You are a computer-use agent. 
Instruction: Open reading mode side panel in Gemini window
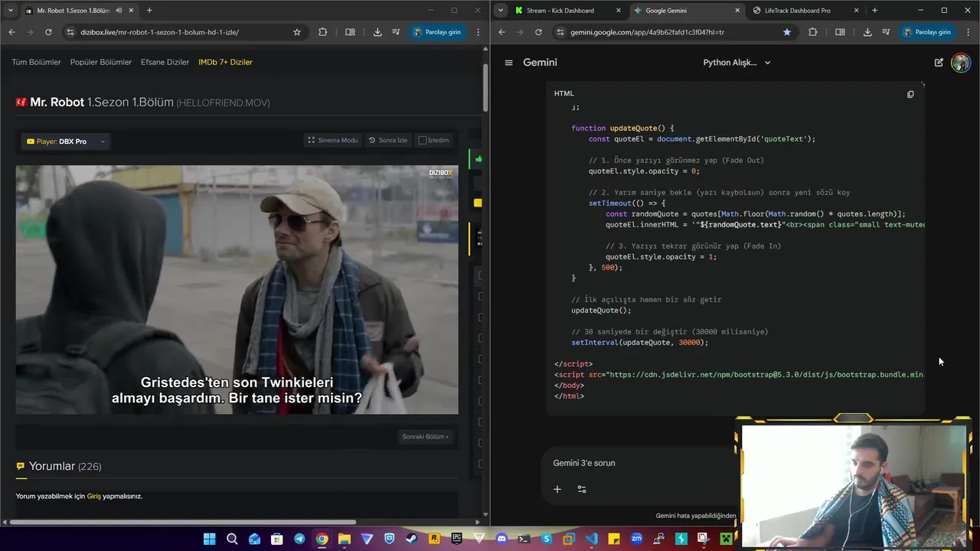(840, 32)
